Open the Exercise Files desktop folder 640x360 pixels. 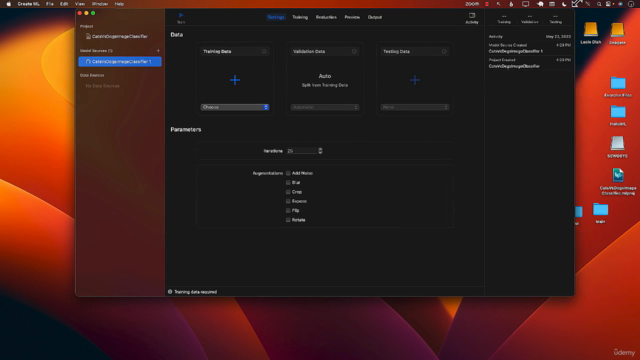coord(618,83)
